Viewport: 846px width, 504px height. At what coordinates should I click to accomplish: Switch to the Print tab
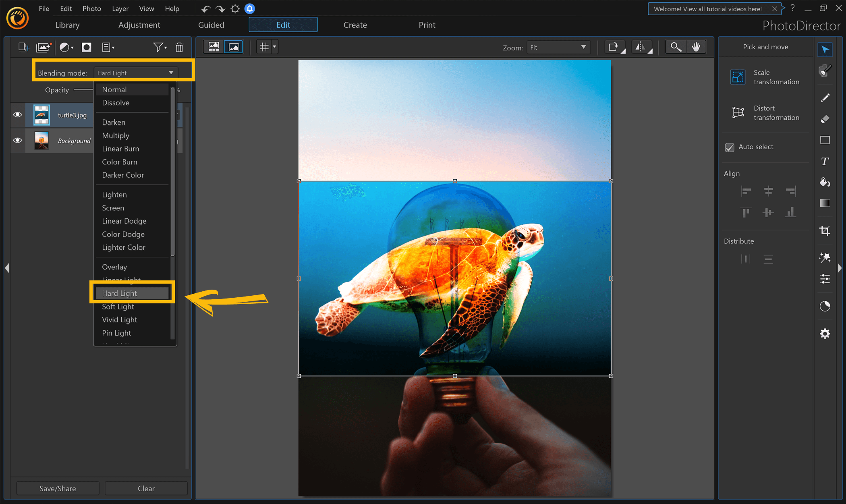click(427, 25)
